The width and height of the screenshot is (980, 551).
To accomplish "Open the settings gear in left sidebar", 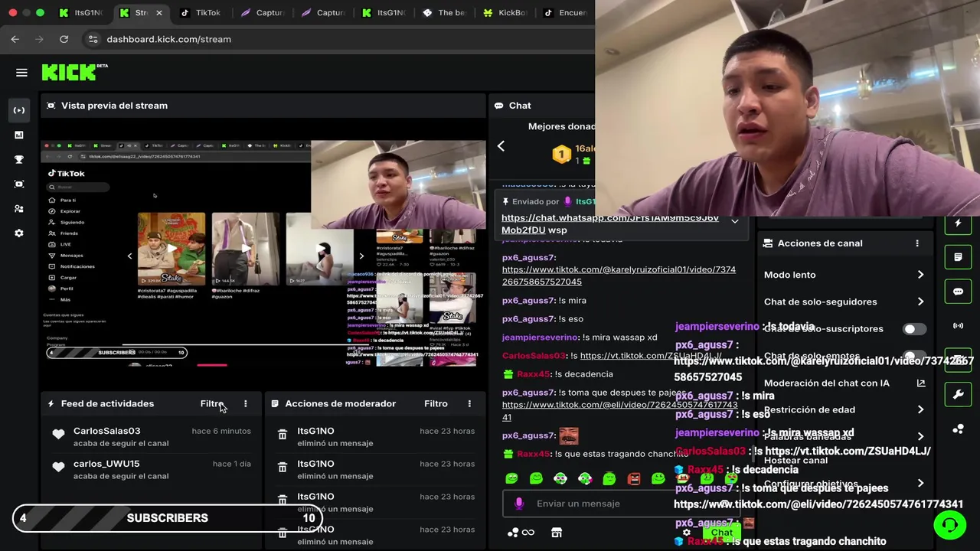I will click(x=19, y=233).
